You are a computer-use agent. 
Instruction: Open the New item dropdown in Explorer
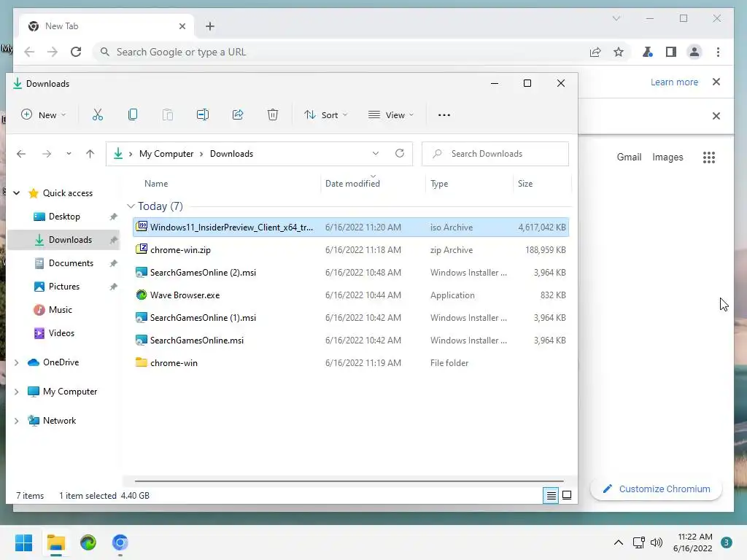(x=43, y=114)
